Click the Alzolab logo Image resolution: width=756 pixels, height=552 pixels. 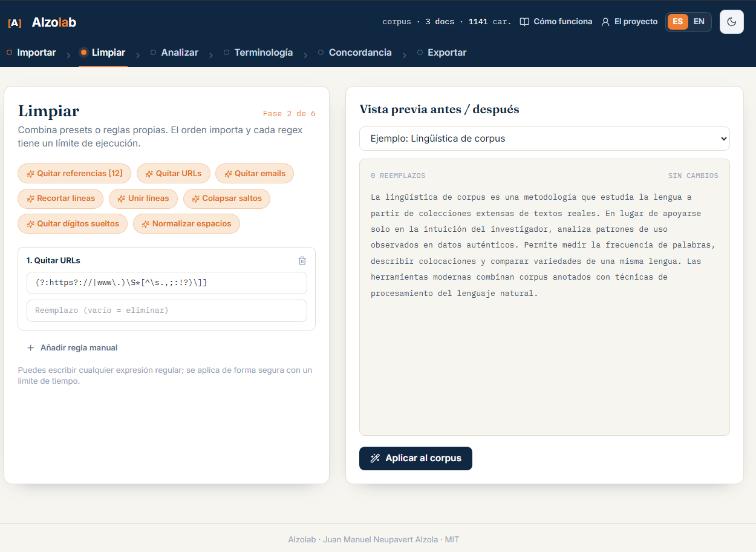click(42, 22)
